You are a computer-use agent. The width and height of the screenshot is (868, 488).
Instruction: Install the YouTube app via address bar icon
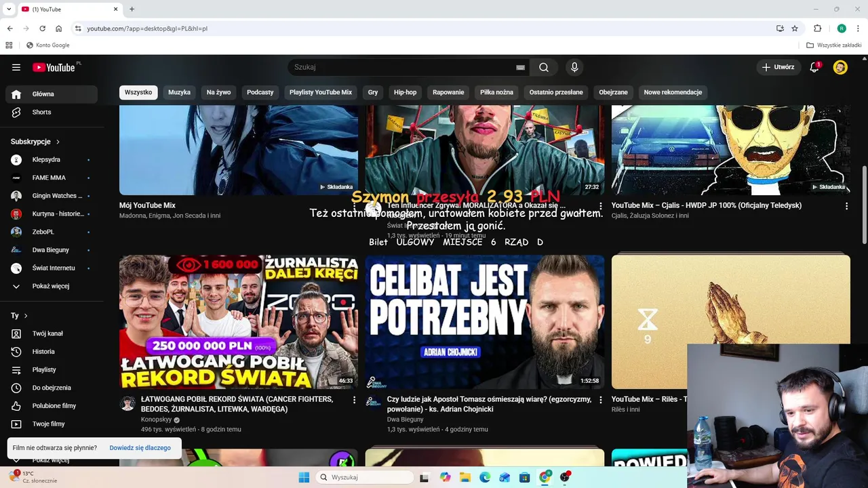coord(780,28)
